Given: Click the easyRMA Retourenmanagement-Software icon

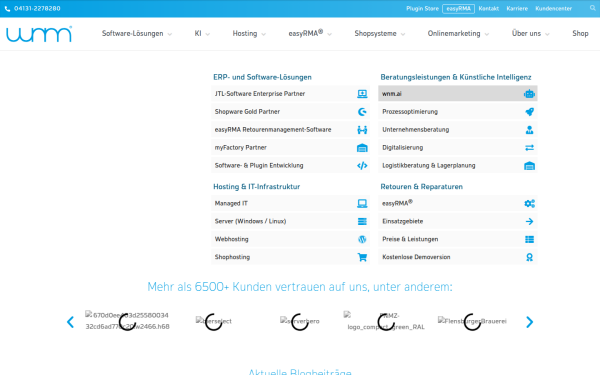Looking at the screenshot, I should [362, 130].
